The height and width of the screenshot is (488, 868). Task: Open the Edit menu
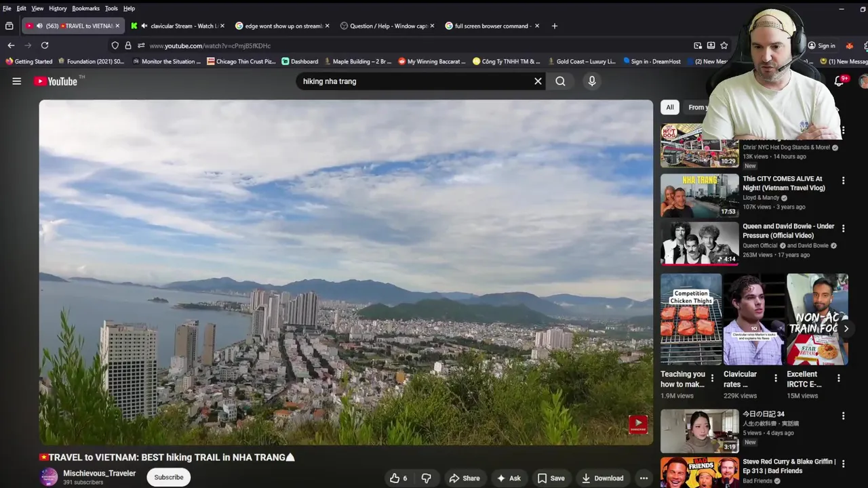point(22,8)
